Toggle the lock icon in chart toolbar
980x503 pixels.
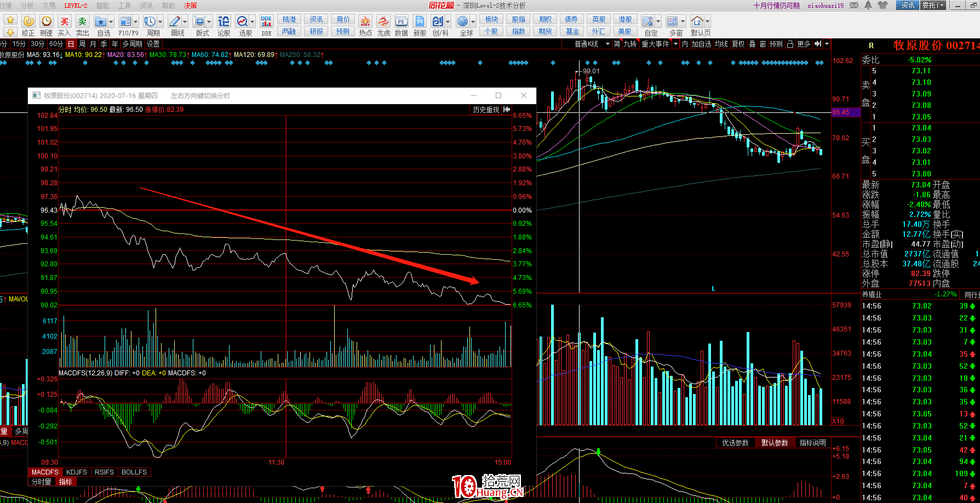click(790, 44)
